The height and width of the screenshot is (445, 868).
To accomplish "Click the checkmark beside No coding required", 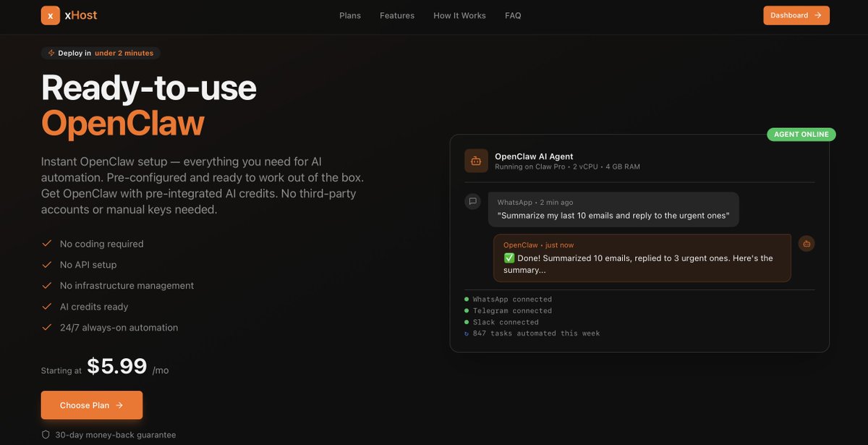I will (47, 244).
